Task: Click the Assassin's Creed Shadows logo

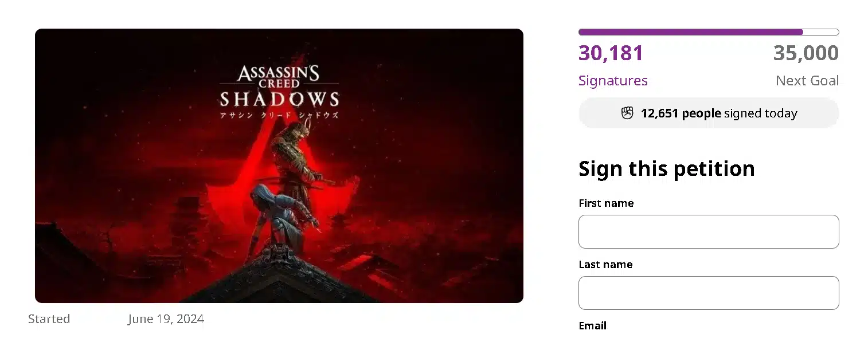Action: pyautogui.click(x=279, y=87)
